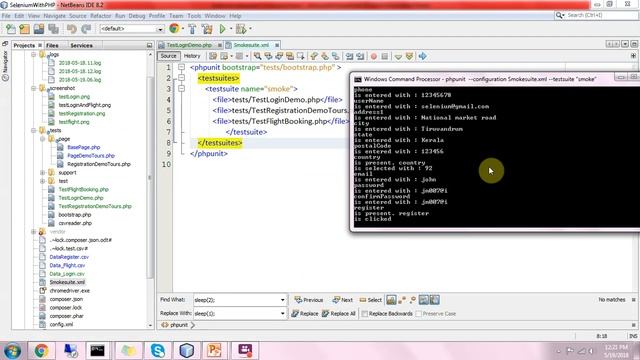Click the Redo toolbar icon
640x360 pixels.
(x=86, y=29)
